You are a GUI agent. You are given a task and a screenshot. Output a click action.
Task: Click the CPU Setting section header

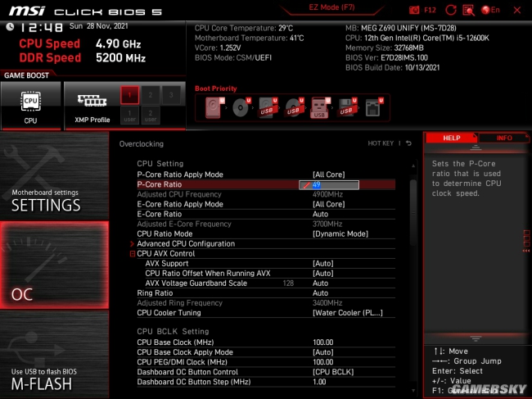(160, 164)
